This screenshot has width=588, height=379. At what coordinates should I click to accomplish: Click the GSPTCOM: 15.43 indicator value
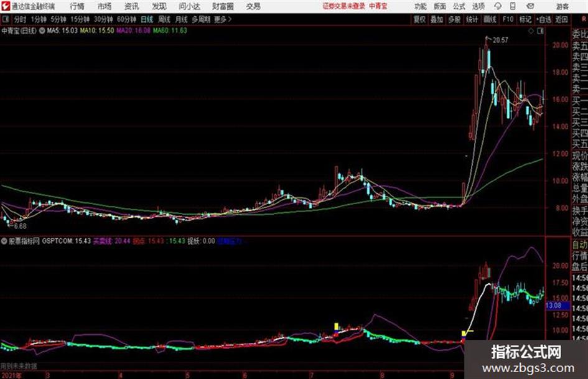tap(67, 241)
